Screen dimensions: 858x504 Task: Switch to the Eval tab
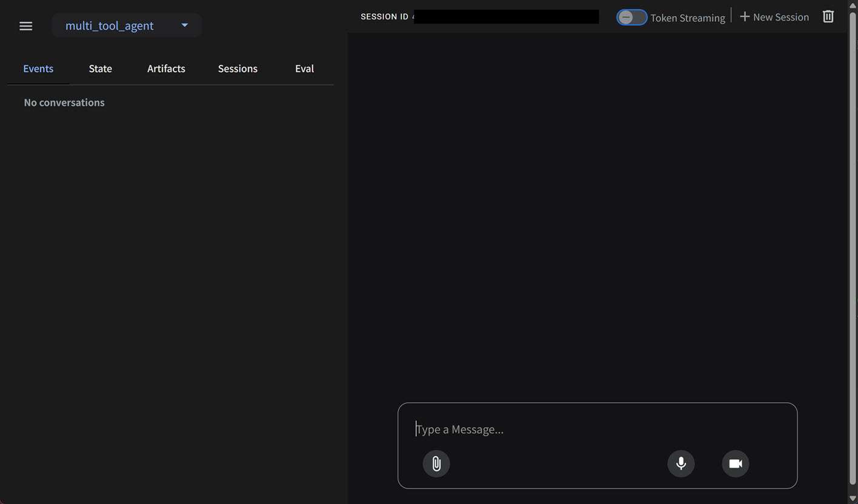tap(304, 68)
